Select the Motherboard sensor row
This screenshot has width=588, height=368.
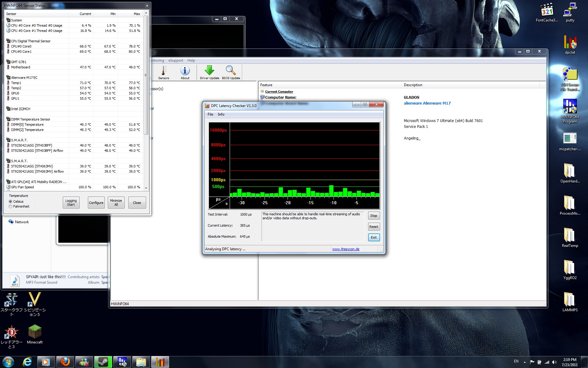(73, 67)
